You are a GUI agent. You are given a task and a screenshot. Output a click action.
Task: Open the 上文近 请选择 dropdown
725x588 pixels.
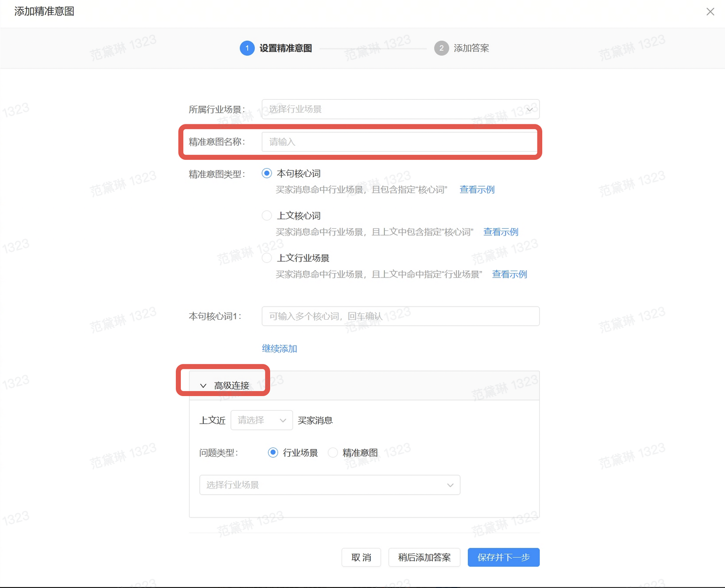pyautogui.click(x=261, y=420)
